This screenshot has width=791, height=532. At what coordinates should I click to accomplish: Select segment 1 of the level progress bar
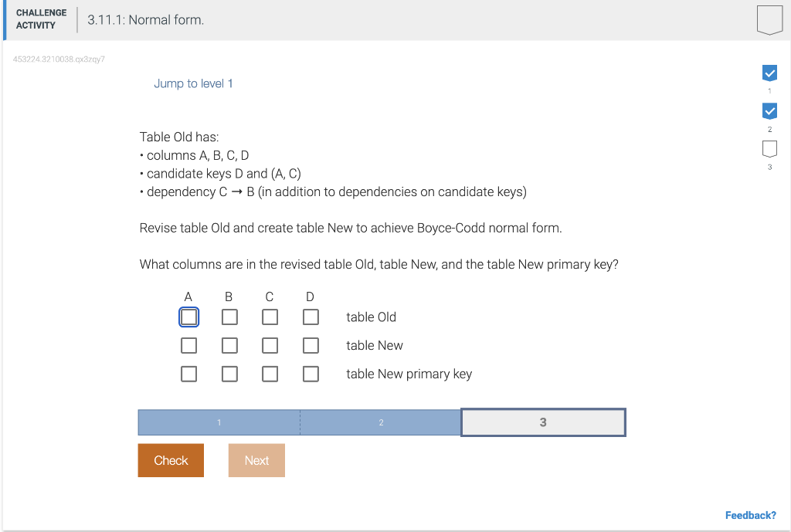point(219,422)
